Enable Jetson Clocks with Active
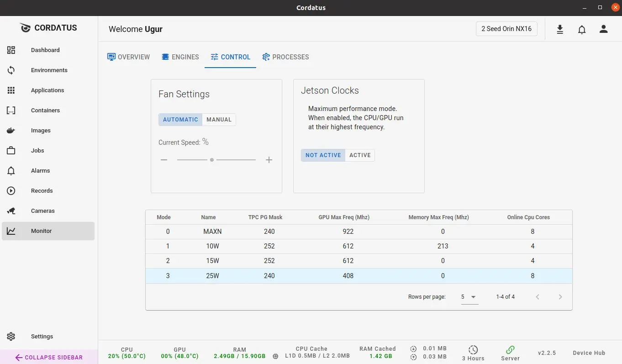 (x=360, y=155)
